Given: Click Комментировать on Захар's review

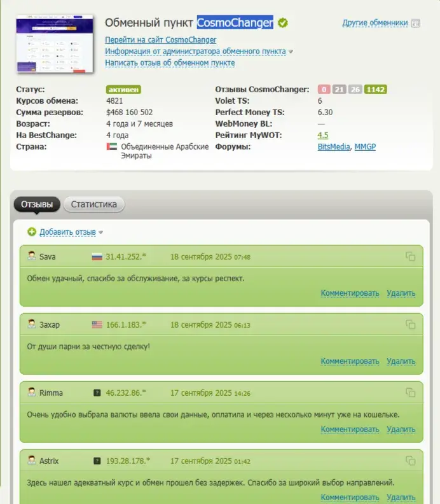Looking at the screenshot, I should (350, 361).
